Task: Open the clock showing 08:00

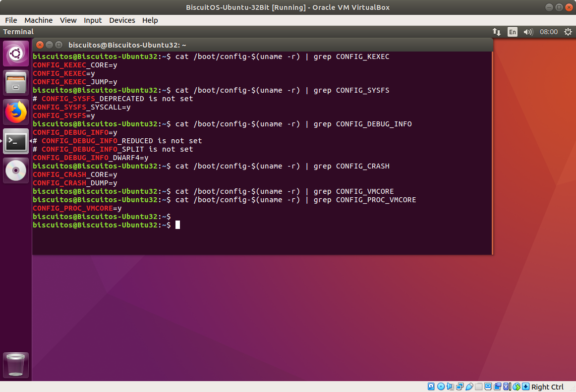Action: [549, 32]
